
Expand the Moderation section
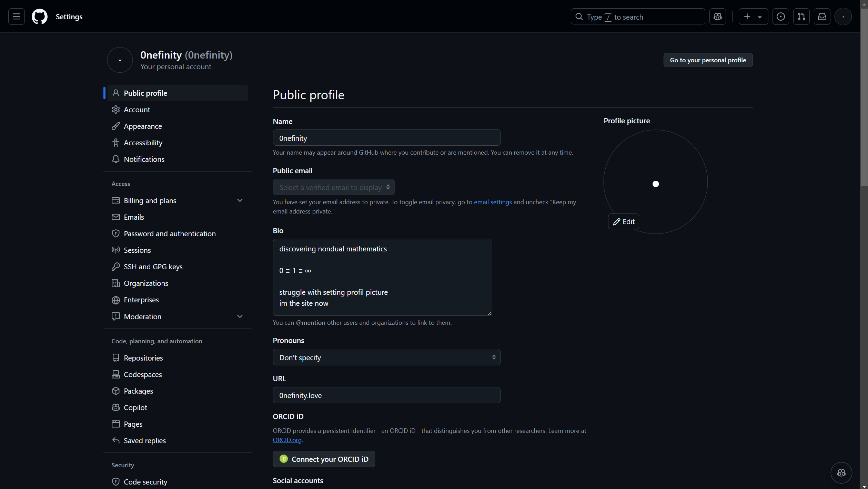pyautogui.click(x=178, y=316)
